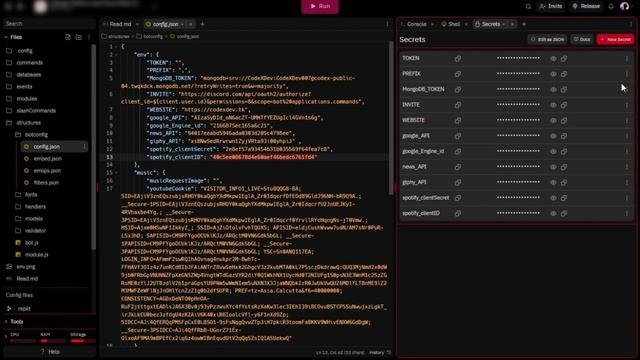Image resolution: width=640 pixels, height=360 pixels.
Task: Create a new file in Files panel
Action: pyautogui.click(x=68, y=37)
